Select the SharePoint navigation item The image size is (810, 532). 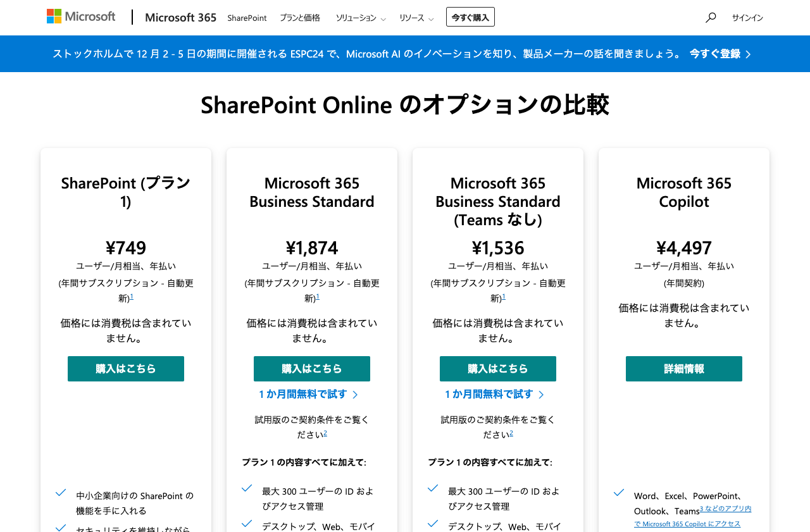coord(247,18)
